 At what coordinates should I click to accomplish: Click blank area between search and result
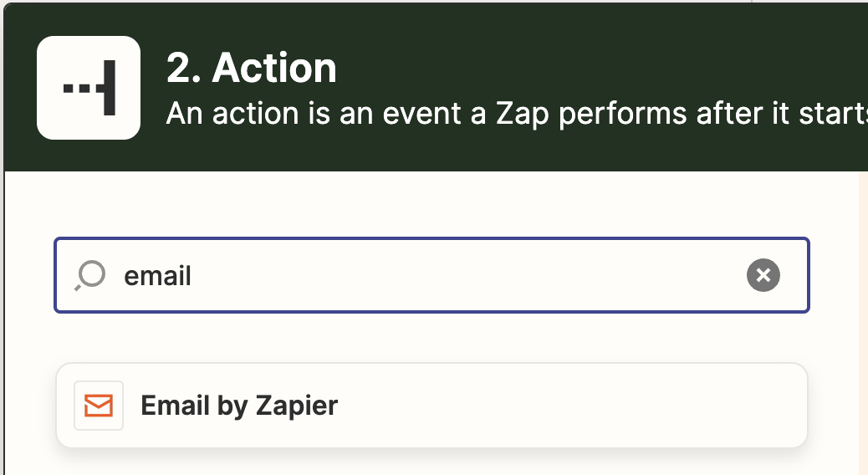click(x=431, y=338)
